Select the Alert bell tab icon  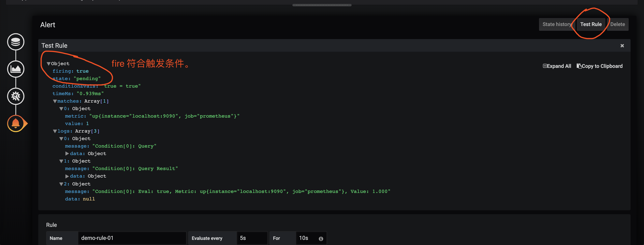pos(16,123)
